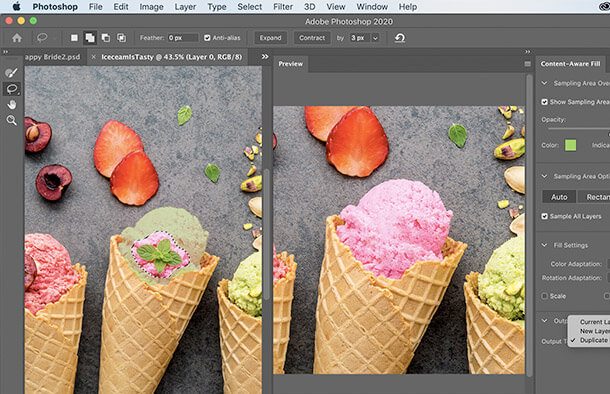Open the File menu
This screenshot has width=610, height=394.
96,7
